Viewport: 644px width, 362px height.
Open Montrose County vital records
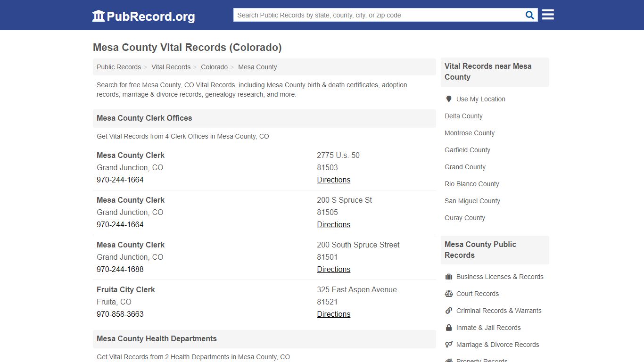470,133
